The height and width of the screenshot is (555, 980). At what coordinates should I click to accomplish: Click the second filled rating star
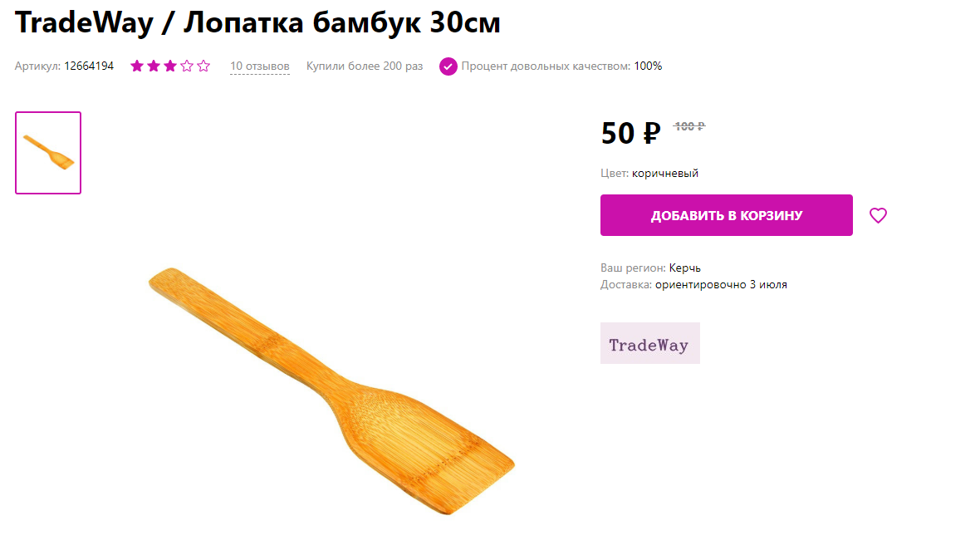tap(154, 66)
